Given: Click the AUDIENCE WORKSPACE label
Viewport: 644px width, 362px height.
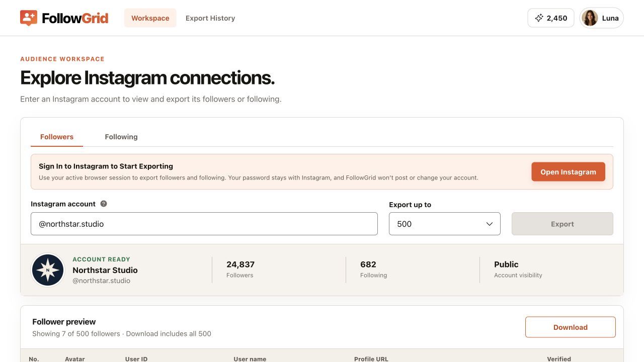Looking at the screenshot, I should [x=62, y=59].
